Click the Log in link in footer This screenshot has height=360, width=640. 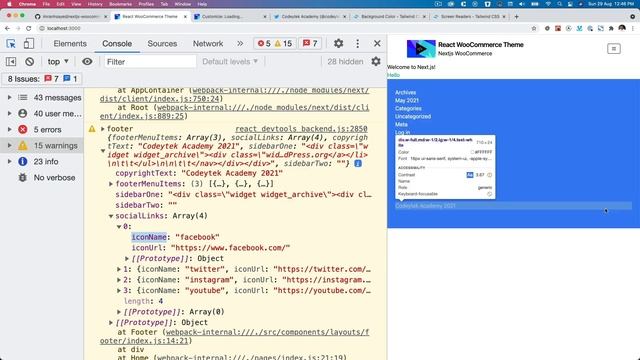coord(402,132)
